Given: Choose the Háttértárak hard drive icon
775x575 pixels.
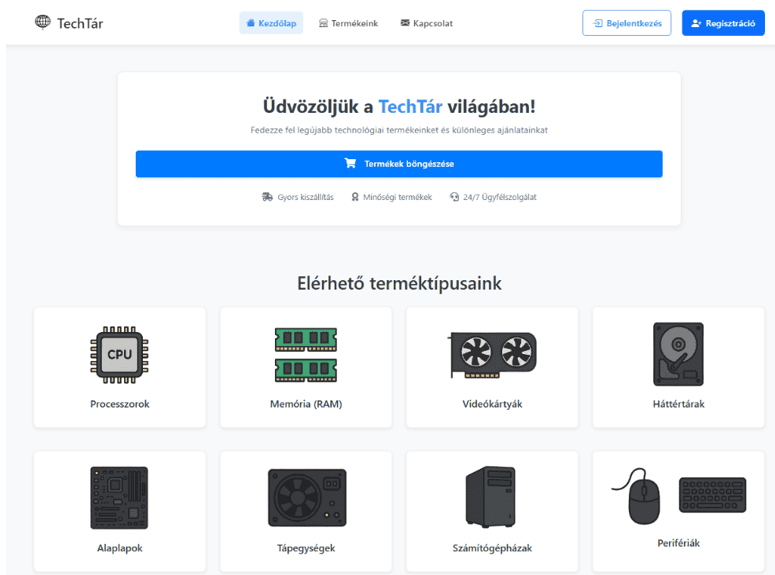Looking at the screenshot, I should 678,354.
